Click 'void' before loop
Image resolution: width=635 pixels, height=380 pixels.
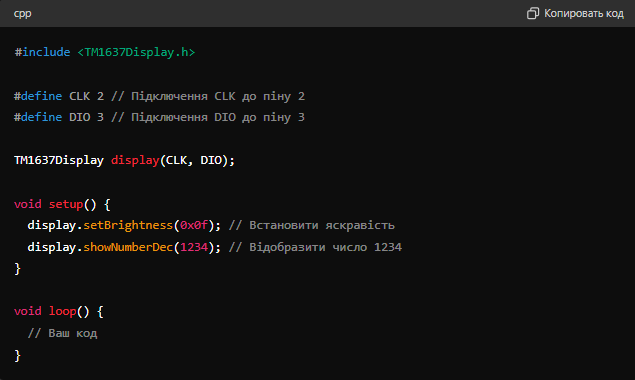pos(28,311)
